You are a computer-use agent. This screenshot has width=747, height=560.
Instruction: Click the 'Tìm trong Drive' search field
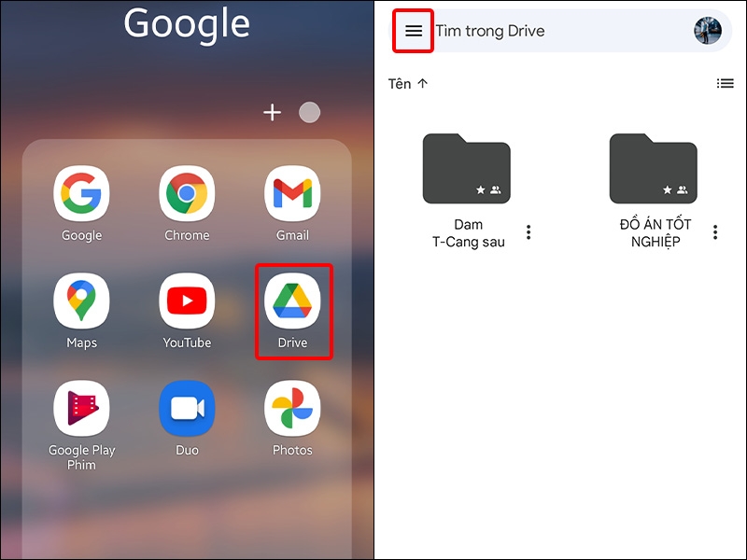point(560,31)
